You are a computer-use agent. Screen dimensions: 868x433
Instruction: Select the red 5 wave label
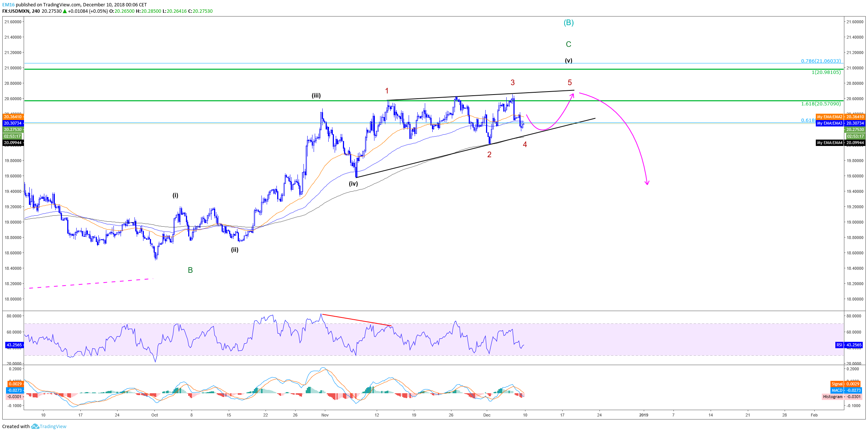(570, 83)
